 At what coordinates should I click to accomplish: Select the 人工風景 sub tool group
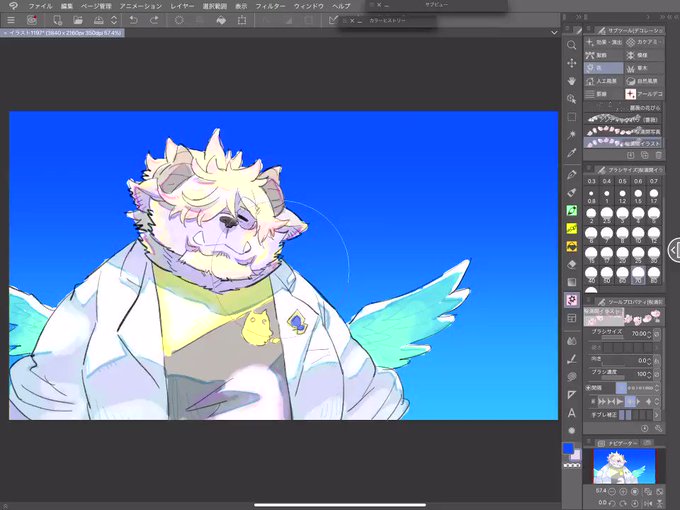point(604,81)
